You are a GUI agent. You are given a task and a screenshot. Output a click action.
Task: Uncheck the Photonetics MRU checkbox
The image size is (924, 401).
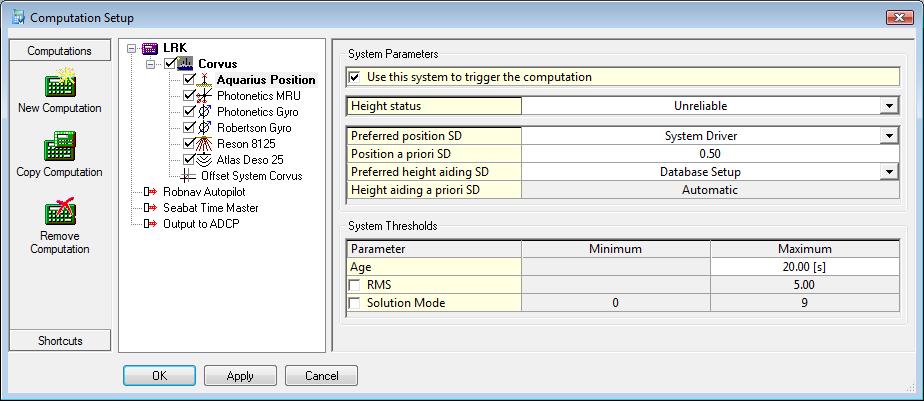pos(191,96)
